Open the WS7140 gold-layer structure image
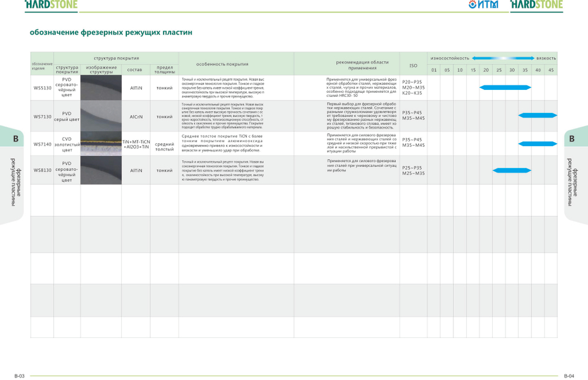The image size is (588, 380). tap(101, 143)
